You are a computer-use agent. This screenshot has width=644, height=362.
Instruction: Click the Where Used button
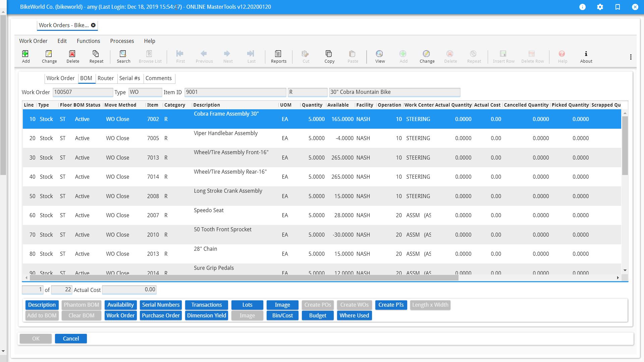point(354,315)
